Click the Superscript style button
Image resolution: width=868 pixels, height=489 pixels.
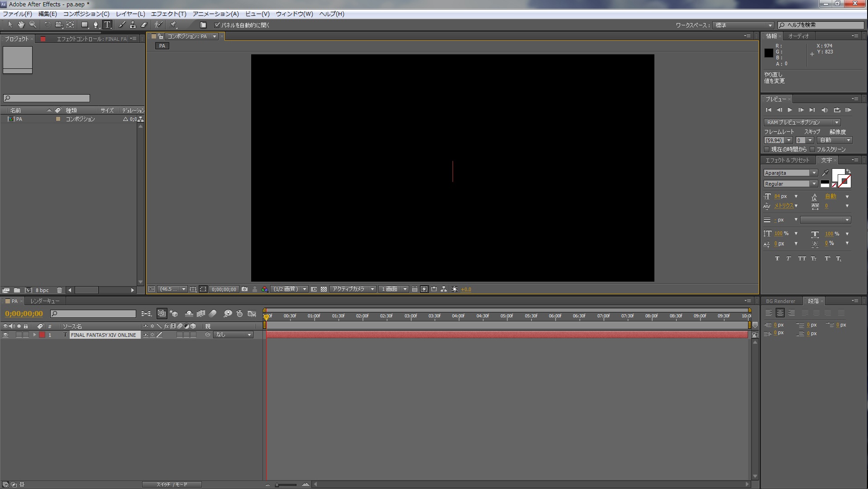click(827, 259)
